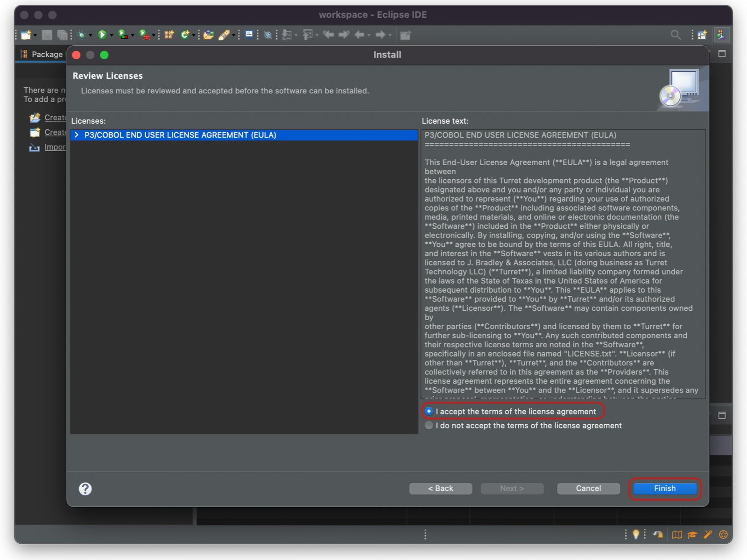Click the 'Review Licenses' heading
Viewport: 747px width, 560px height.
click(108, 76)
